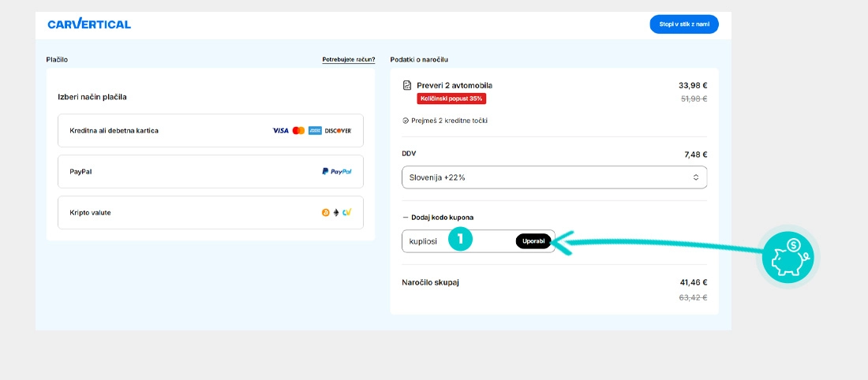868x380 pixels.
Task: Open the Potrebujete račun? link
Action: pyautogui.click(x=348, y=59)
